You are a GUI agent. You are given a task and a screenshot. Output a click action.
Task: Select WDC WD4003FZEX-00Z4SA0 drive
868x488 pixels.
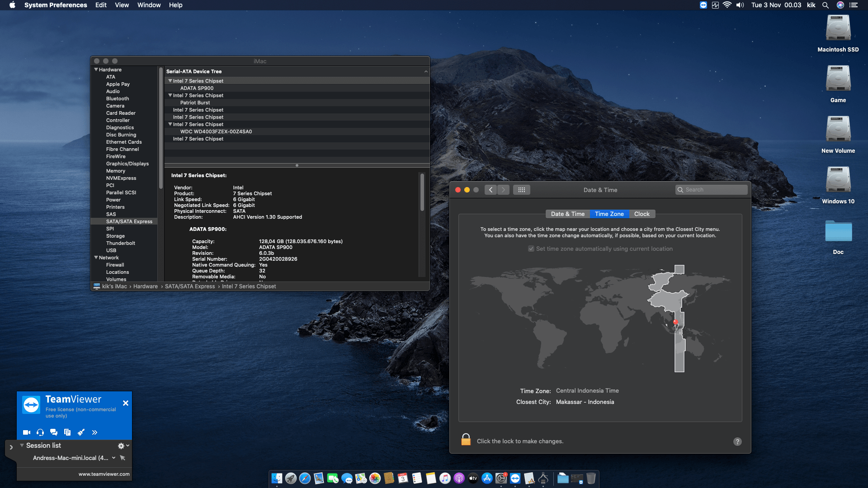(216, 131)
